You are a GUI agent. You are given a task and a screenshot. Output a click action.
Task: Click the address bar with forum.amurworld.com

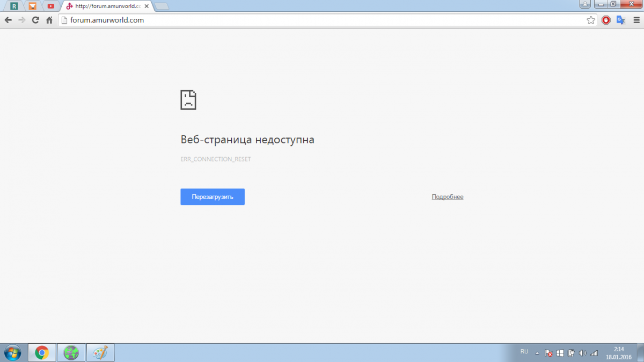click(x=322, y=20)
